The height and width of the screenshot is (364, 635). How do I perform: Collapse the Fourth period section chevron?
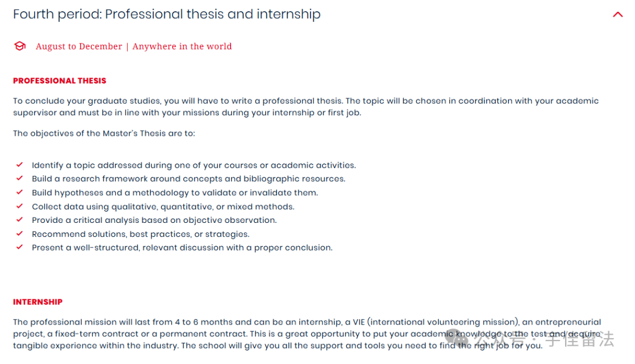pos(617,15)
